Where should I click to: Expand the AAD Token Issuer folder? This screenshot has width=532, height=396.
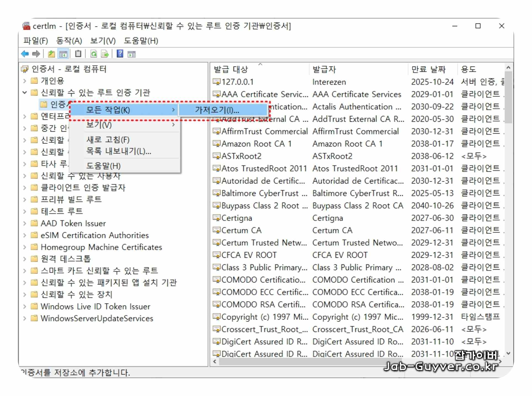pyautogui.click(x=25, y=223)
